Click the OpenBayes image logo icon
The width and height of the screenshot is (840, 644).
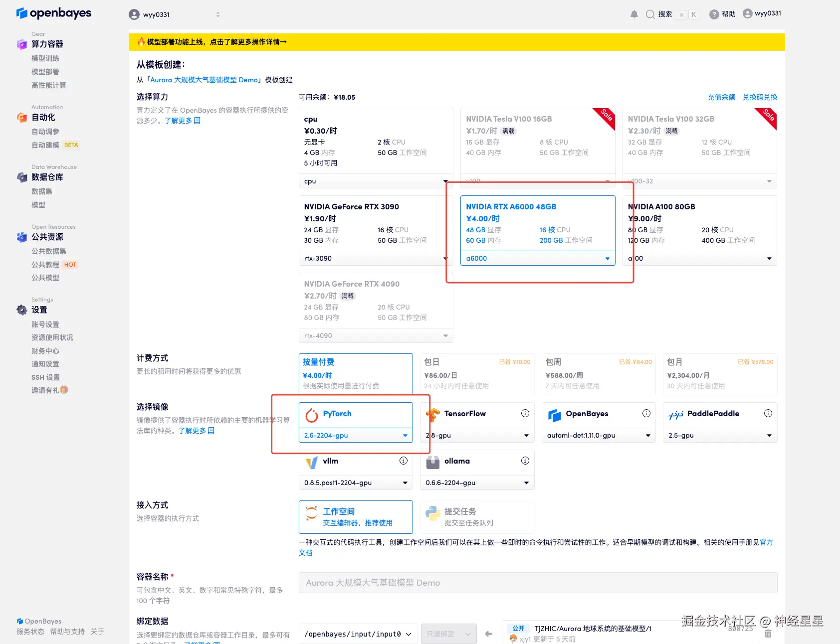[x=555, y=415]
